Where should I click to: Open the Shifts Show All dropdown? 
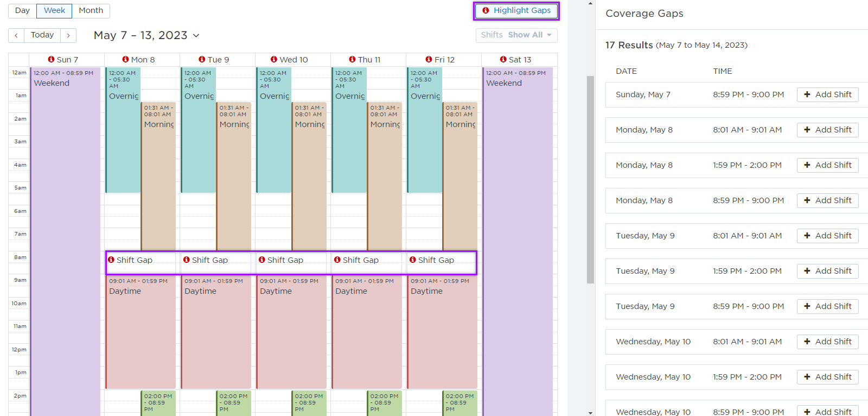[x=516, y=35]
